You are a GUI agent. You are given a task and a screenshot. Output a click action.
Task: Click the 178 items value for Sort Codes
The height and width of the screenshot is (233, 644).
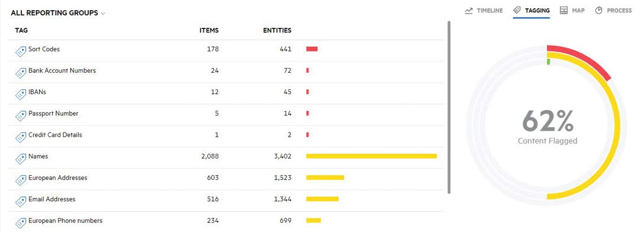[212, 49]
